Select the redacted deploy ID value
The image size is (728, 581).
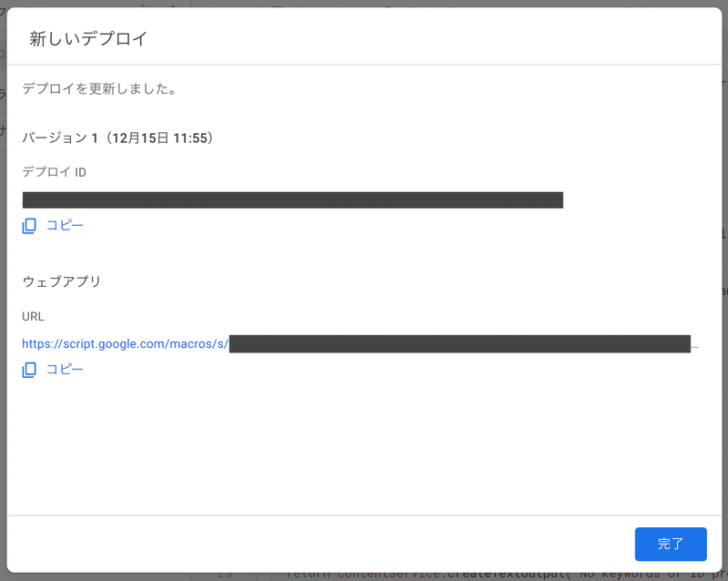(292, 199)
